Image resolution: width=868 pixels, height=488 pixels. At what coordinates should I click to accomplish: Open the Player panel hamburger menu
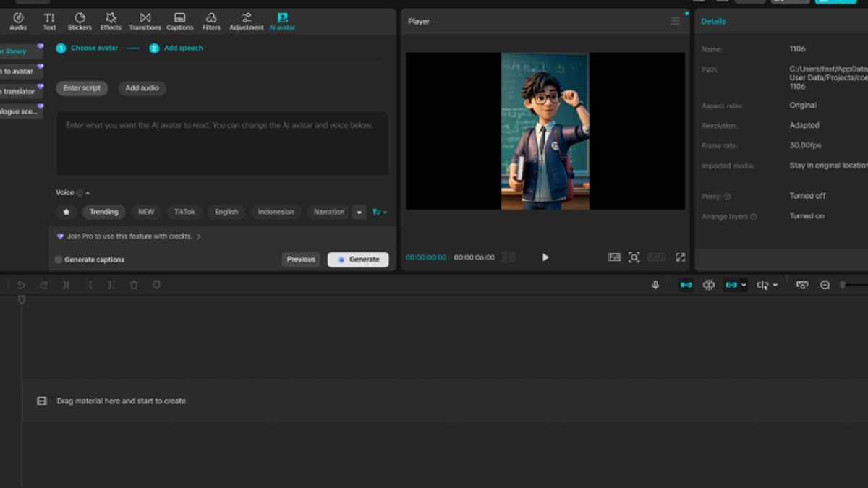(x=676, y=22)
